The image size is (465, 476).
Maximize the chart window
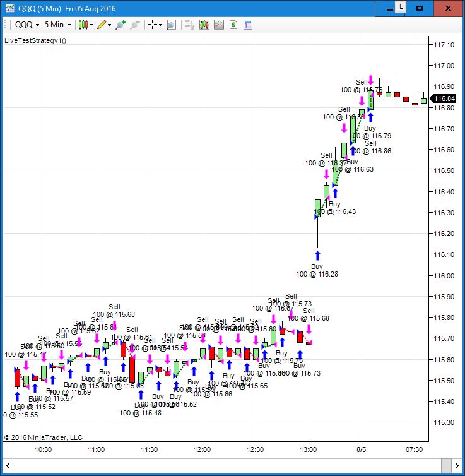(x=420, y=8)
